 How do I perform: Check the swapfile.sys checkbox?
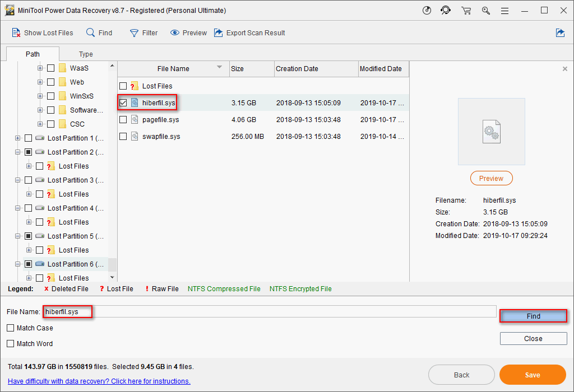(123, 137)
